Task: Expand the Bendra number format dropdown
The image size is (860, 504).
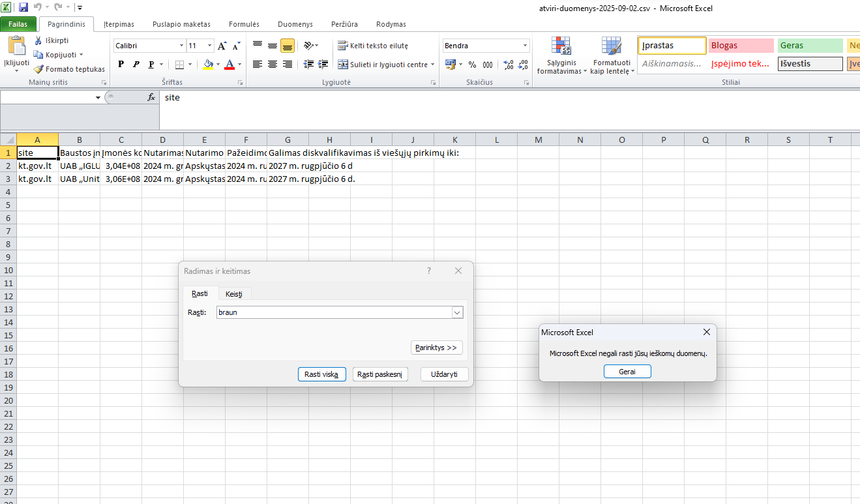Action: point(525,46)
